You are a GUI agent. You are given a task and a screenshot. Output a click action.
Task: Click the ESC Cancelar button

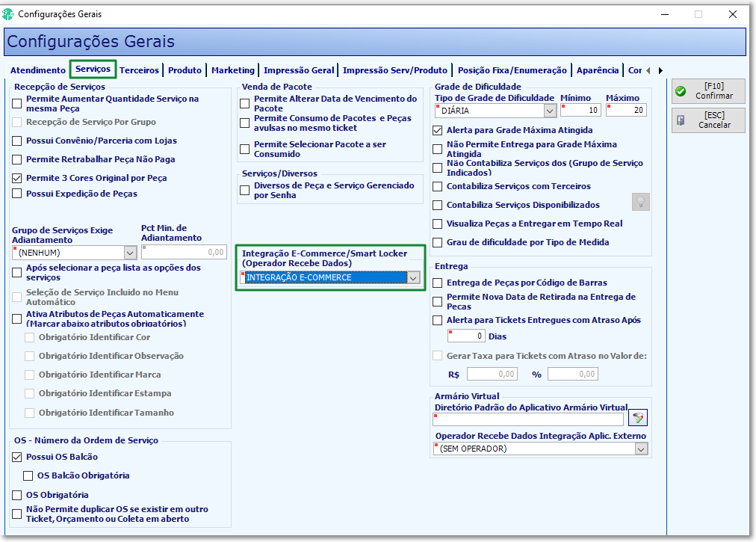[708, 120]
